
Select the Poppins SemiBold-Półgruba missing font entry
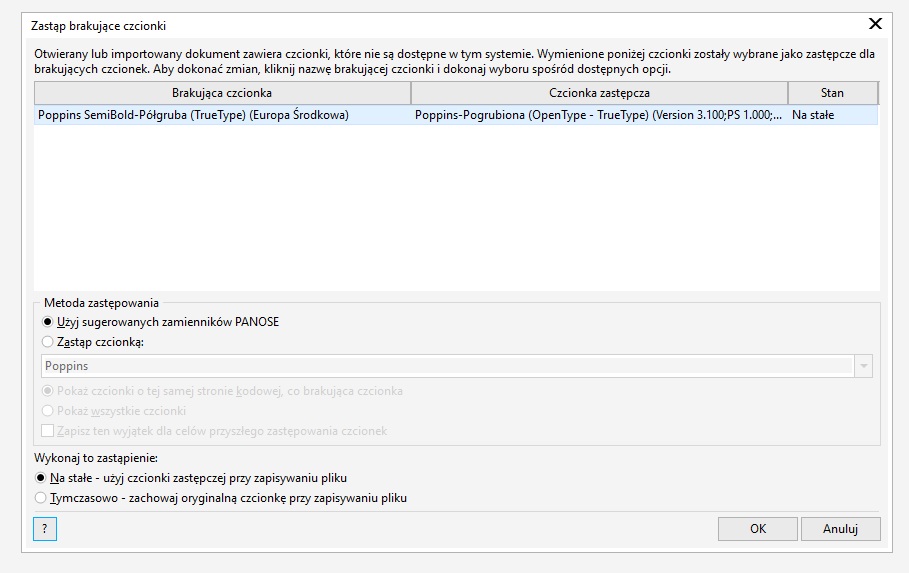tap(193, 115)
